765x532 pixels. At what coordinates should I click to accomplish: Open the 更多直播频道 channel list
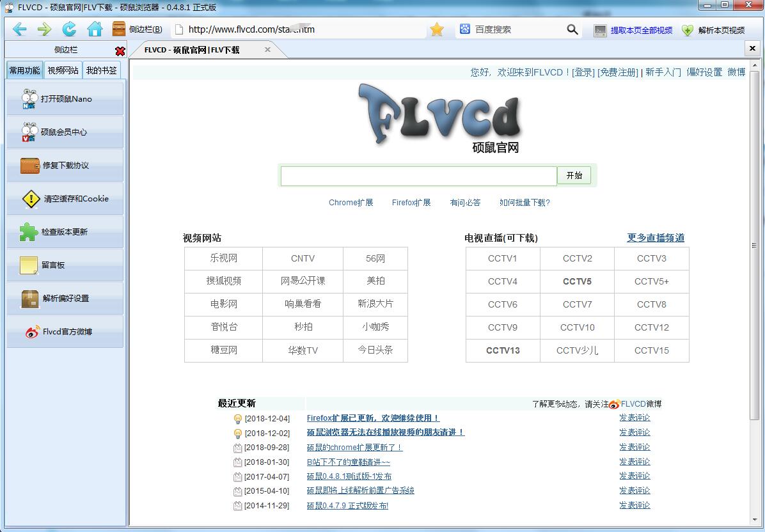656,237
